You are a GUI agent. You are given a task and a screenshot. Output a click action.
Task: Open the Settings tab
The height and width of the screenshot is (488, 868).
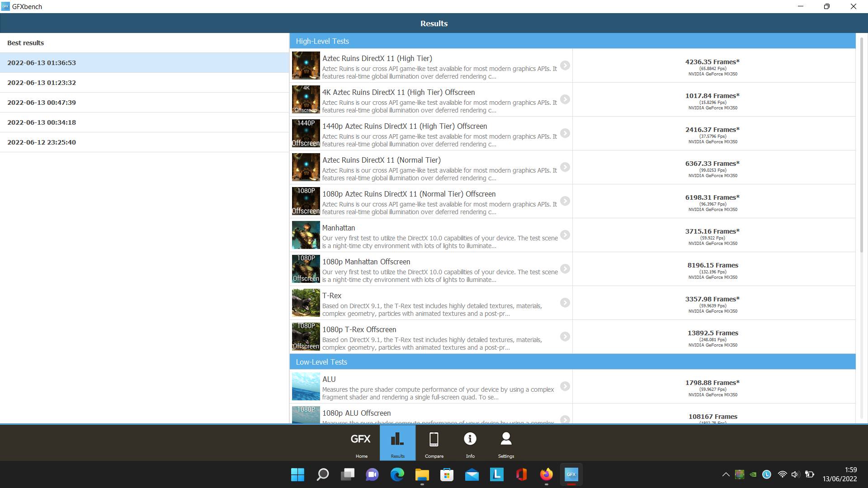coord(506,443)
